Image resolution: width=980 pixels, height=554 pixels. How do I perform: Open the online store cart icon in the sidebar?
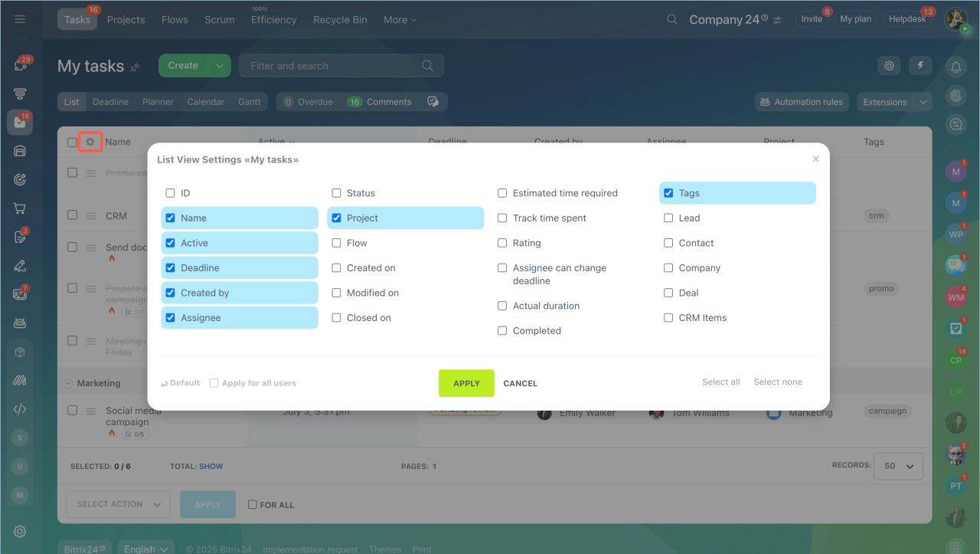(20, 208)
